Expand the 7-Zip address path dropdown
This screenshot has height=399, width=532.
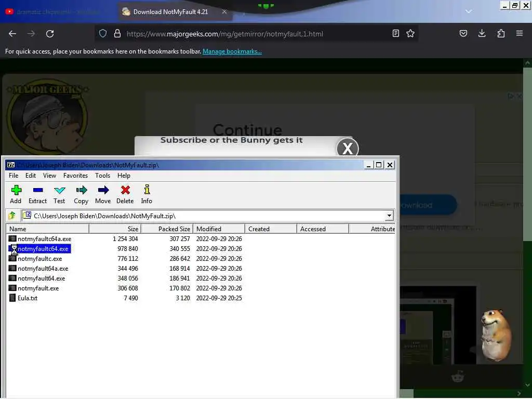tap(389, 216)
